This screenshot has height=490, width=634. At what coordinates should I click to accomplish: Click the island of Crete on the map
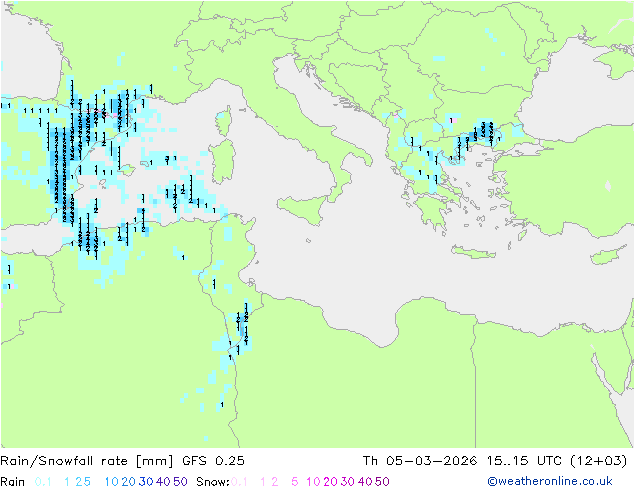(473, 252)
